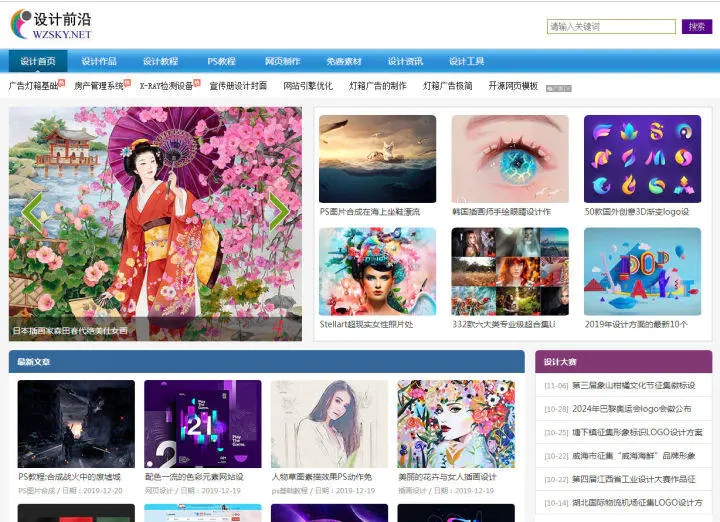Click the 设计前沿 WZSKY.NET logo
This screenshot has height=522, width=720.
(x=51, y=24)
